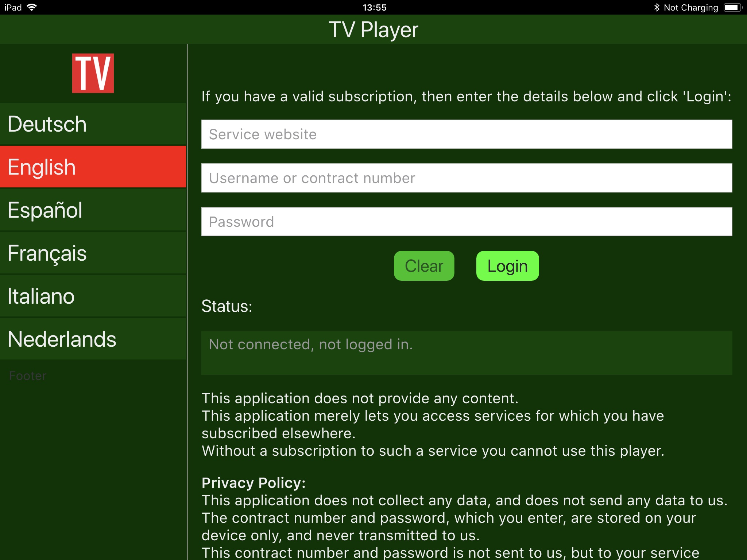Tap the status message box
Screen dimensions: 747x560
pyautogui.click(x=467, y=353)
